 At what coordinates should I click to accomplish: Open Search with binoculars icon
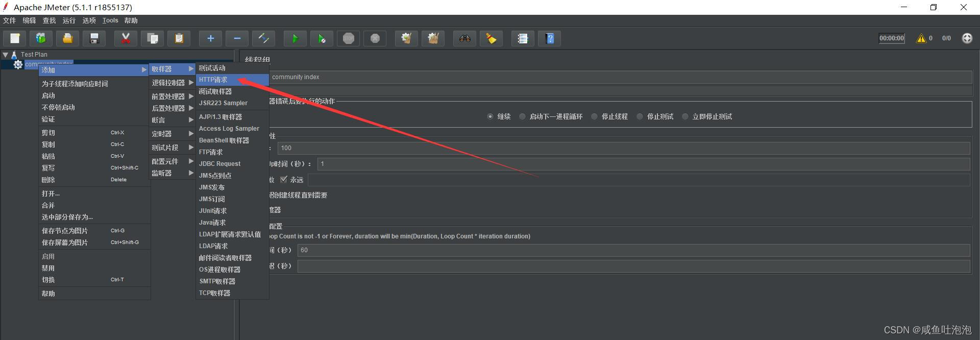tap(464, 38)
